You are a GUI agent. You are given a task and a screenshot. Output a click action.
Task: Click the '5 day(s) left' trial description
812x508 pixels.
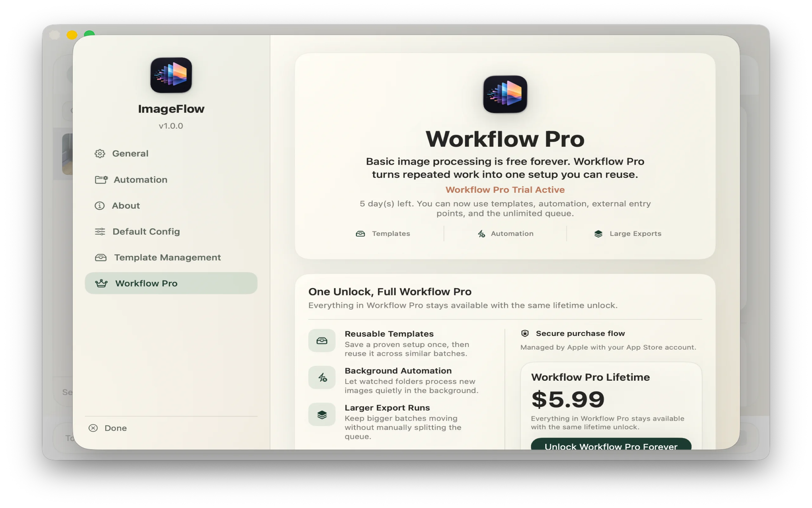coord(505,209)
